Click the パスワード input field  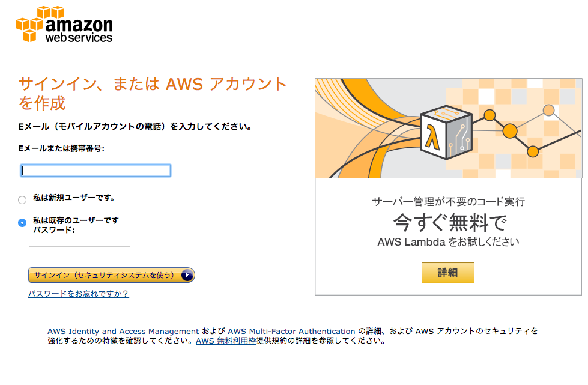tap(79, 252)
